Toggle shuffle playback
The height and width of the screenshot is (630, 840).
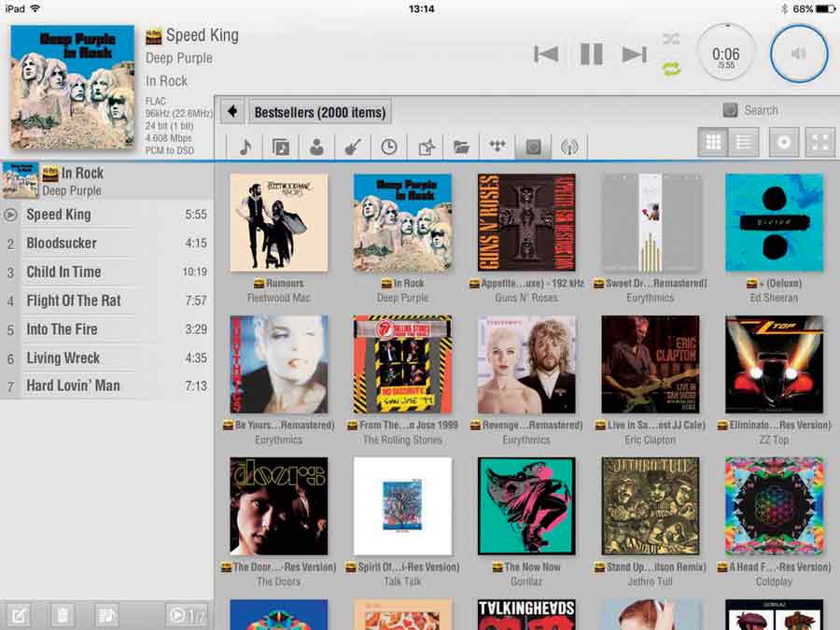tap(671, 38)
